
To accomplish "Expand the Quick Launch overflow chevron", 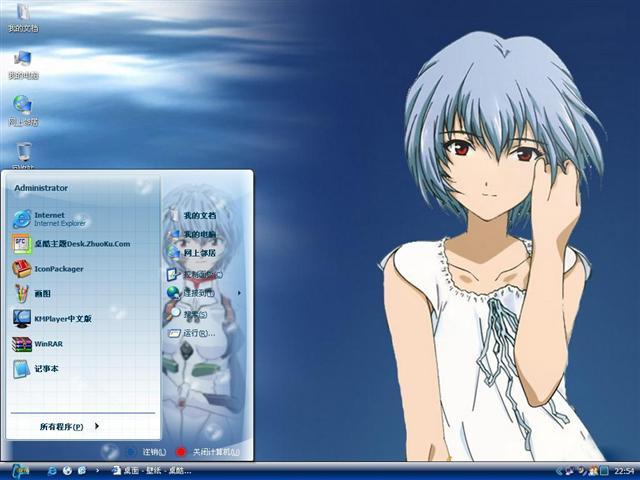I will [97, 470].
